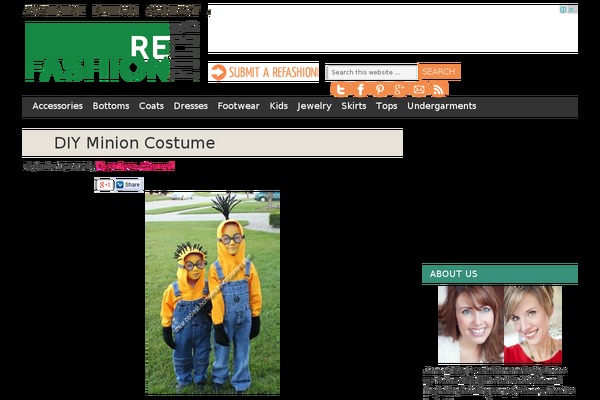Click the ABOUT US heading

(x=453, y=274)
